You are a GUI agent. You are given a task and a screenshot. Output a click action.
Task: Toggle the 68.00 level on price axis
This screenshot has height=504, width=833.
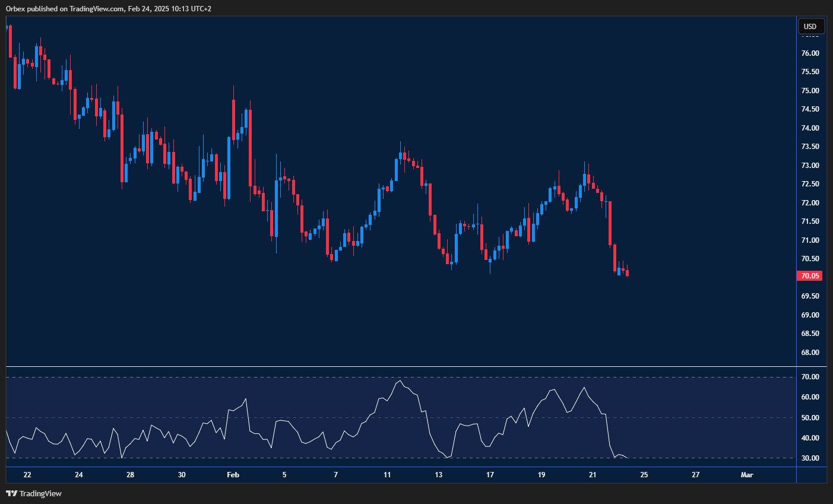click(x=809, y=351)
